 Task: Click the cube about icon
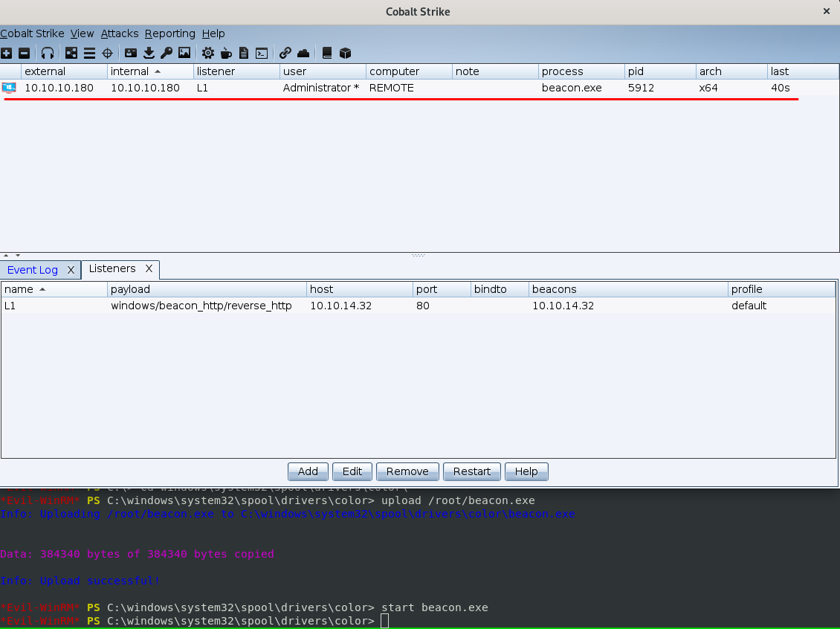pyautogui.click(x=345, y=53)
